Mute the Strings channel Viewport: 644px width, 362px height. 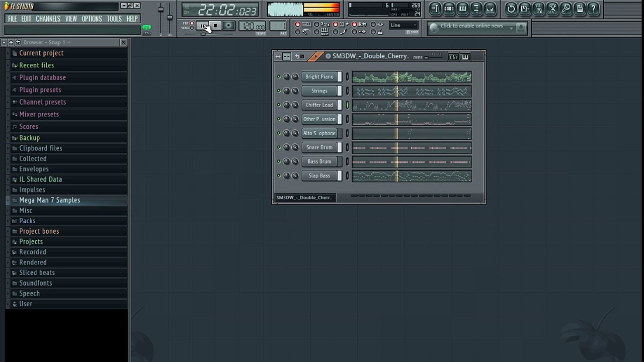279,91
